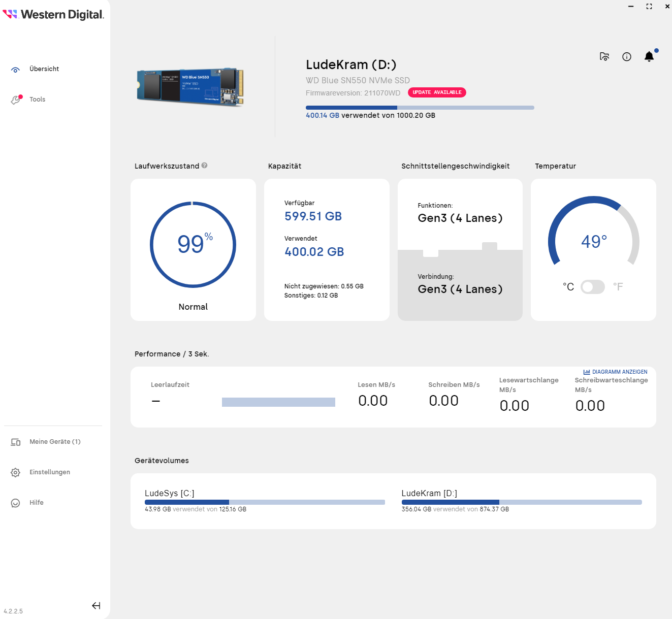672x619 pixels.
Task: Click 356.04 GB verwendet von 874.37 GB
Action: click(455, 509)
